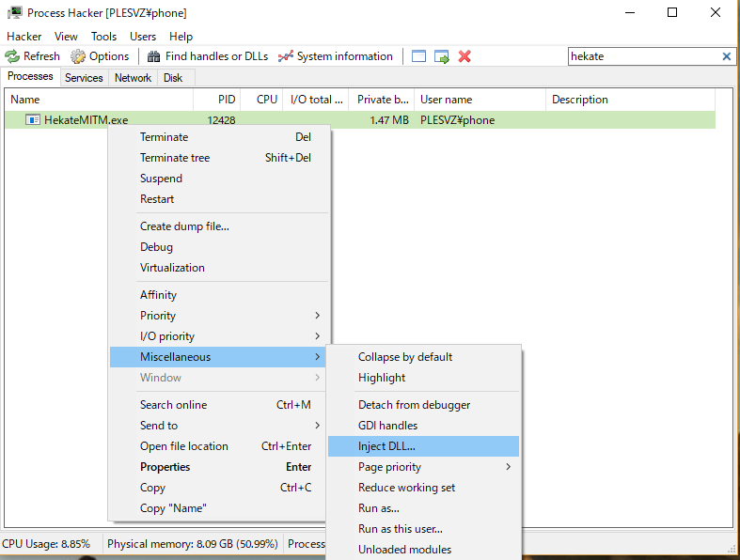Image resolution: width=740 pixels, height=560 pixels.
Task: Sort by User name column header
Action: (x=480, y=100)
